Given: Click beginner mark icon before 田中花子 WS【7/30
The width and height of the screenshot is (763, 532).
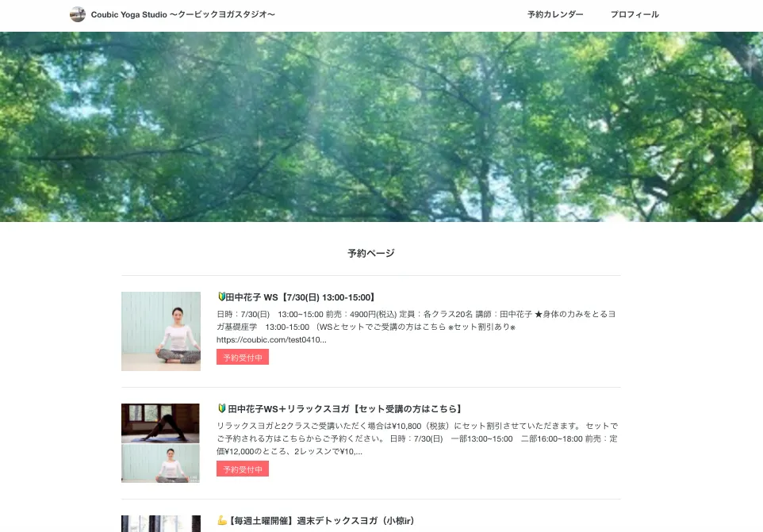Looking at the screenshot, I should pos(221,297).
